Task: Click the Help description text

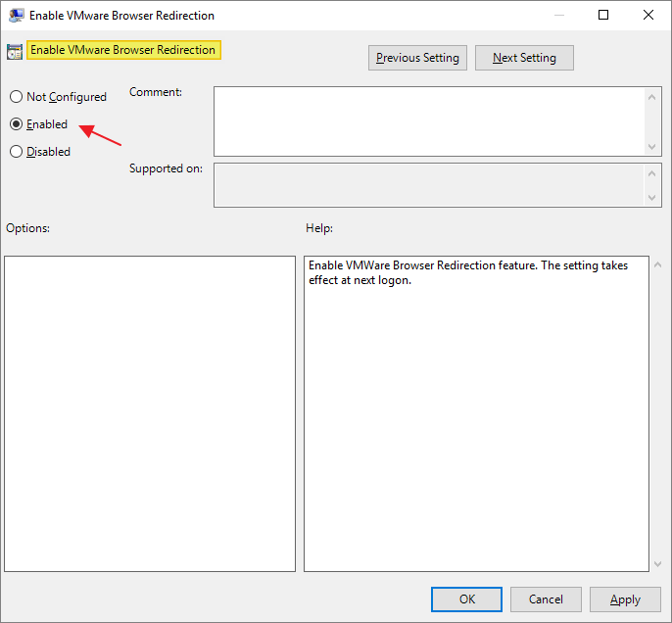Action: [467, 272]
